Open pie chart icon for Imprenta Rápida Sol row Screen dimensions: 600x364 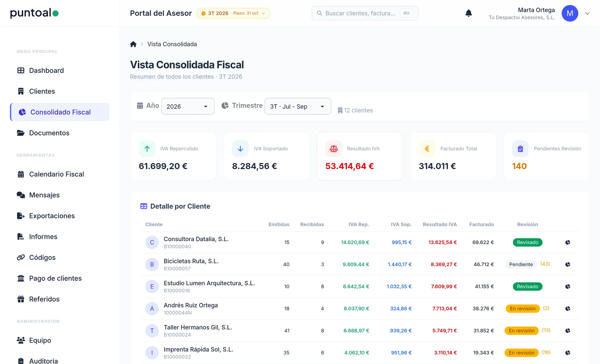568,353
